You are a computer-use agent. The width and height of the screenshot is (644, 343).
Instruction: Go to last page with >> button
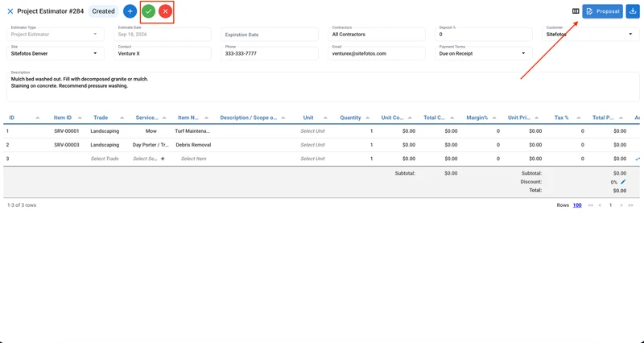click(x=630, y=205)
